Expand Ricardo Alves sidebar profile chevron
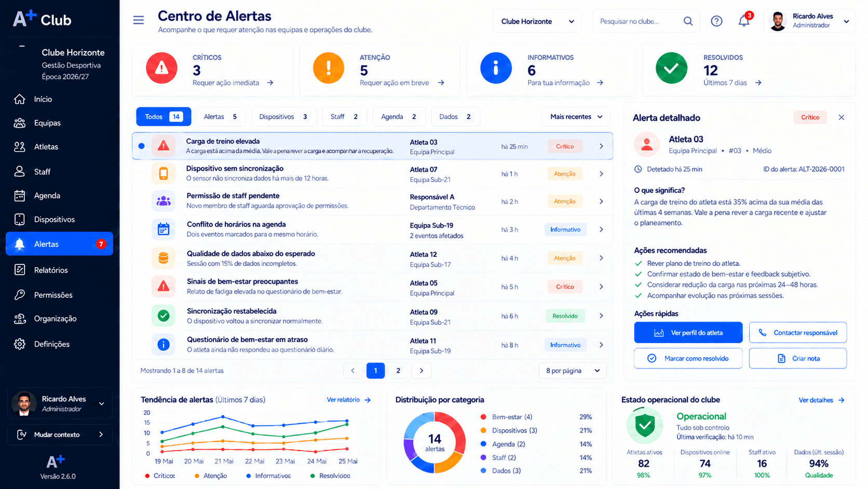Image resolution: width=868 pixels, height=489 pixels. 102,404
